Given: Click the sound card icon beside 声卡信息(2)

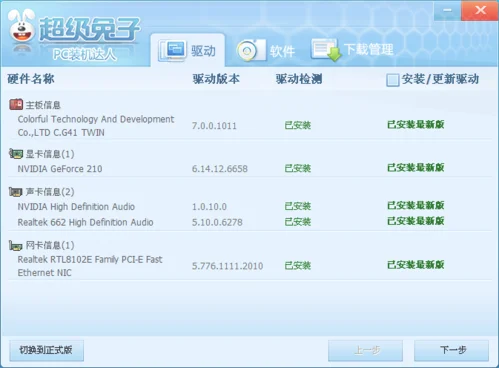Looking at the screenshot, I should pos(15,192).
